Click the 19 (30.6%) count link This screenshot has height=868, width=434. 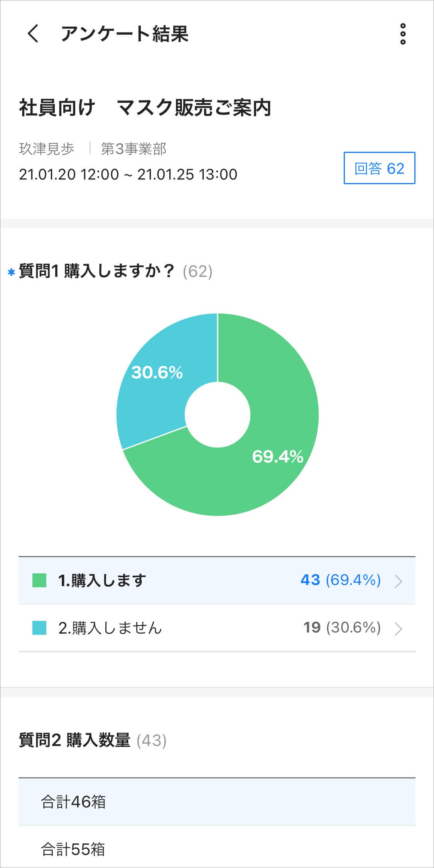click(x=342, y=627)
